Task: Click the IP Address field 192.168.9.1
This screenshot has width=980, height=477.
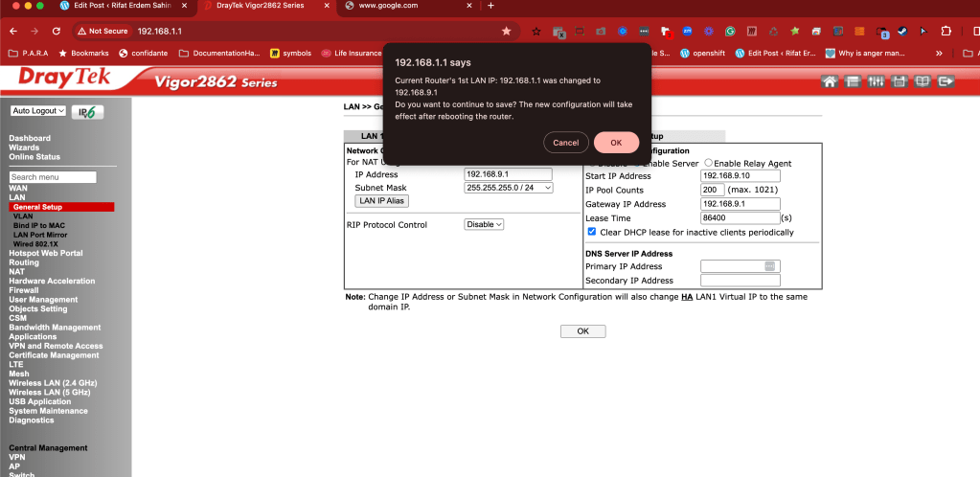Action: (508, 174)
